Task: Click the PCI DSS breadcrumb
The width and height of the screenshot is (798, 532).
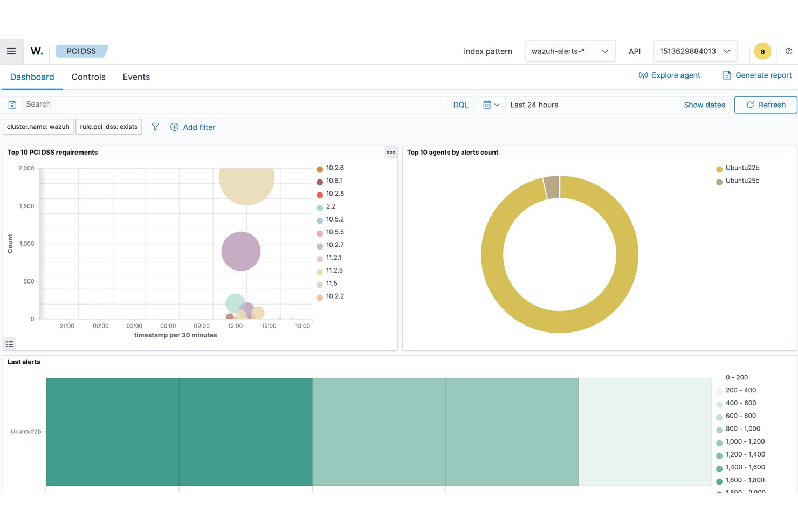Action: coord(81,51)
